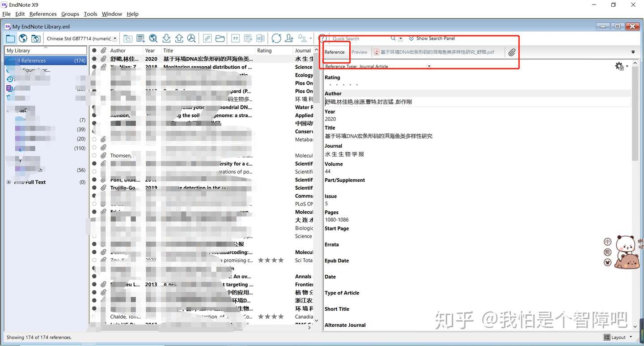This screenshot has width=644, height=346.
Task: Expand the Find Full Text group
Action: [x=8, y=182]
